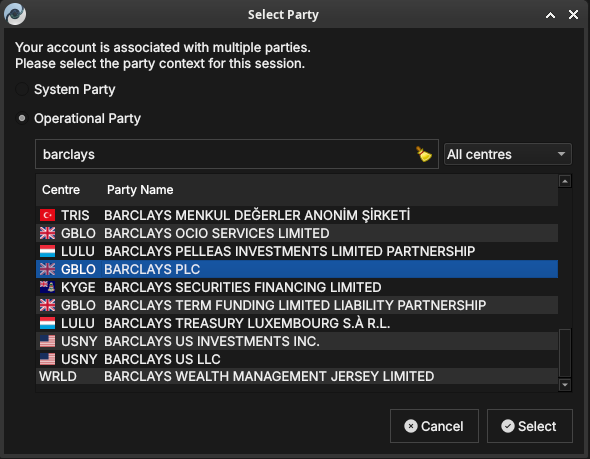Click Luxembourg flag on BARCLAYS PELLEAS row
This screenshot has height=459, width=590.
point(47,251)
